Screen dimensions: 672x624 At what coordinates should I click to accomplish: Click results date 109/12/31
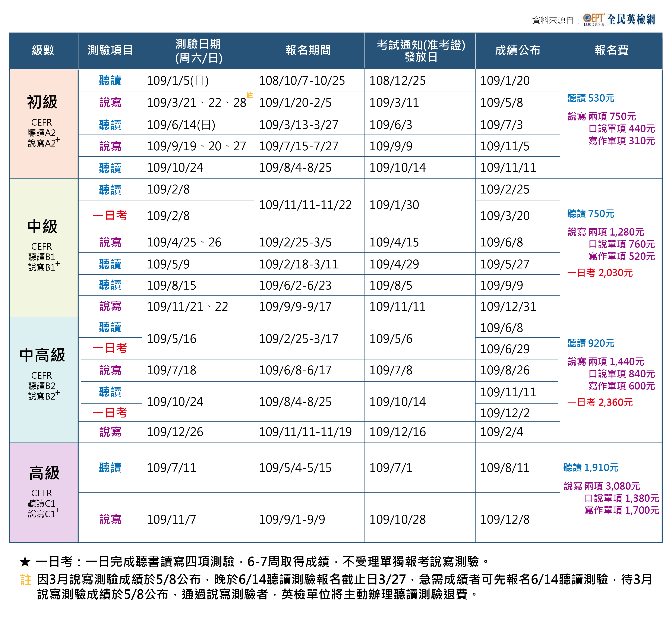point(508,307)
